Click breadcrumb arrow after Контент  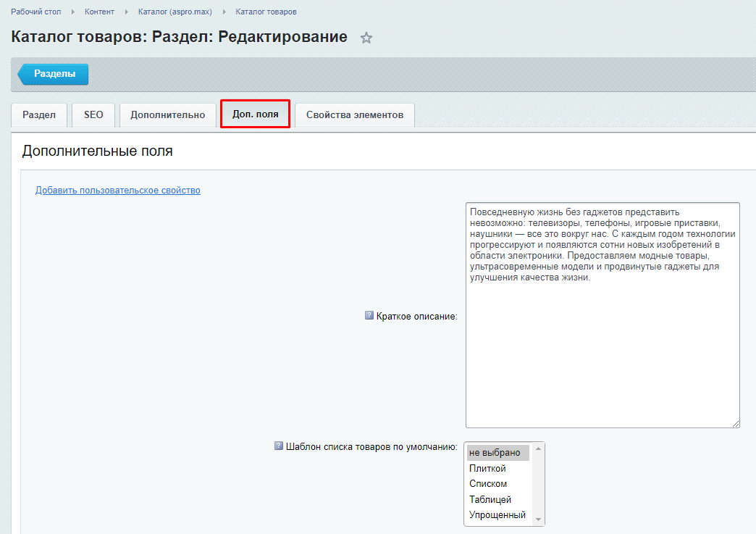click(126, 12)
